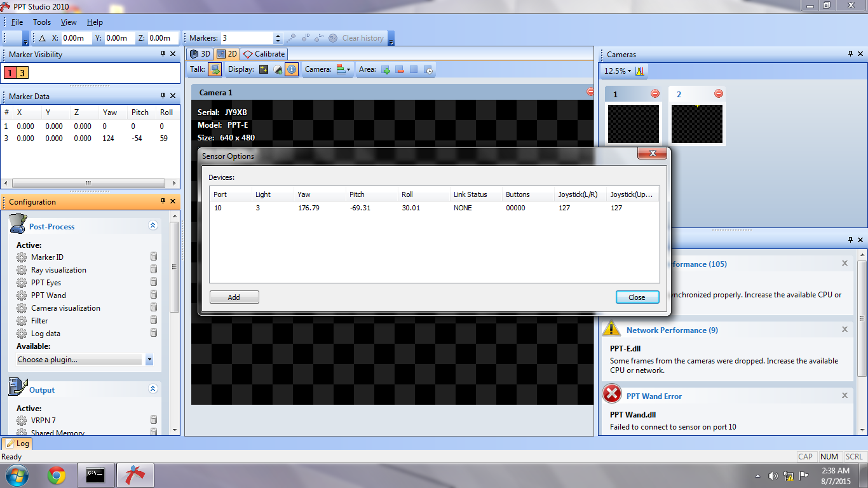Switch to the Calibrate tab
Viewport: 868px width, 488px height.
(264, 54)
